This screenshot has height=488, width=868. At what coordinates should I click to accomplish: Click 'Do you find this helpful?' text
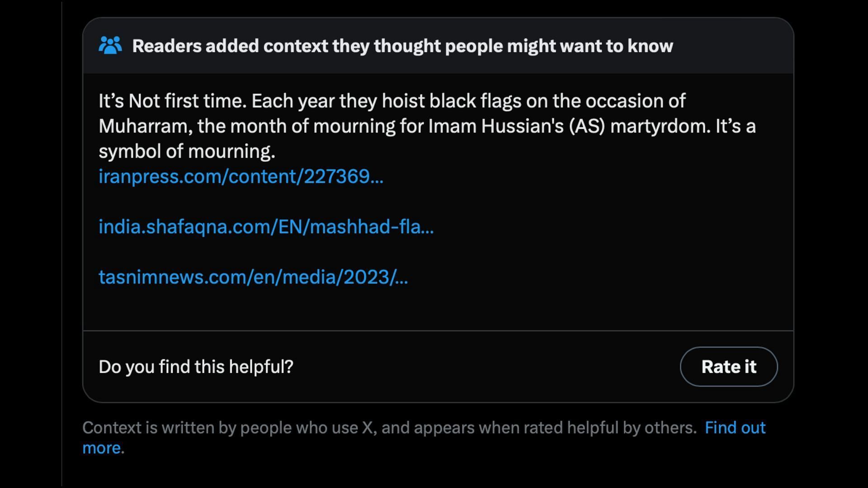(x=196, y=366)
